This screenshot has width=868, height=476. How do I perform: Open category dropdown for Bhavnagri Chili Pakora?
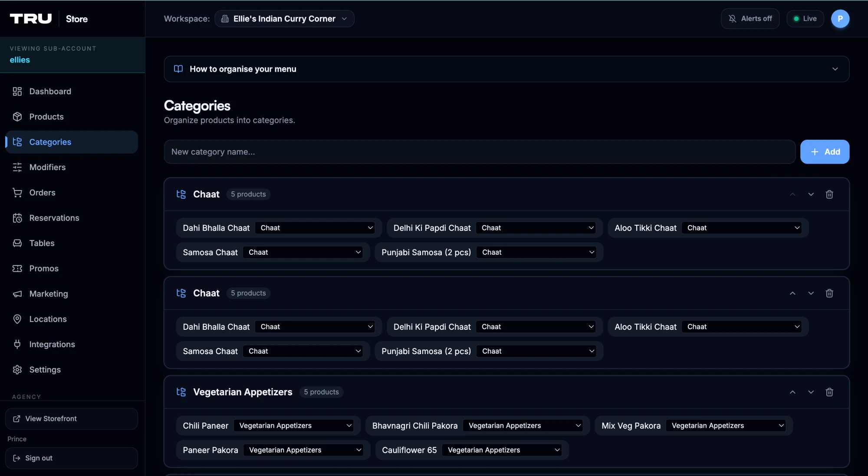click(523, 426)
